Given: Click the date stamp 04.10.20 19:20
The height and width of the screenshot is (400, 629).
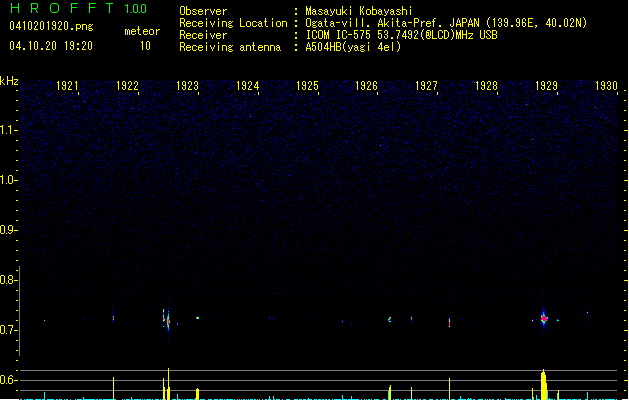Looking at the screenshot, I should (x=51, y=46).
